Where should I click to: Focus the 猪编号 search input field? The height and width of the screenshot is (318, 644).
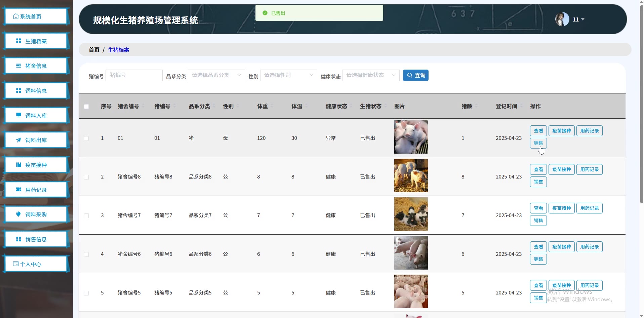134,75
